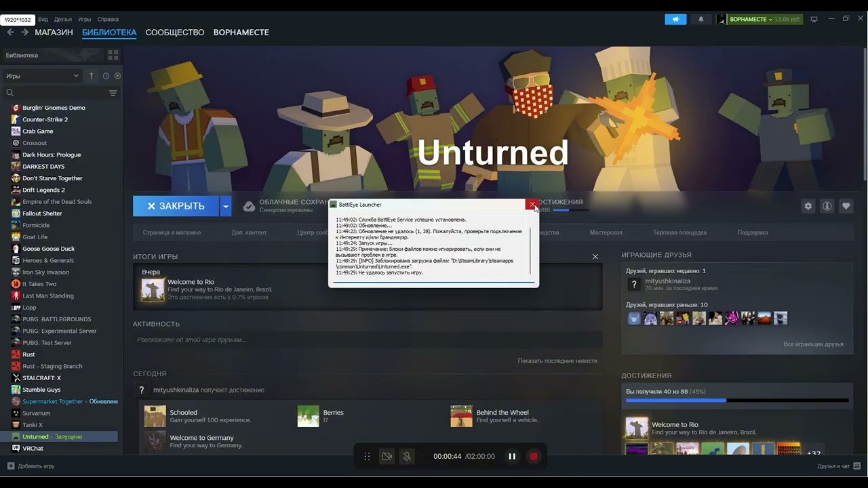Open the ВОРНАМЕСТЕ profile tab
The height and width of the screenshot is (488, 868).
point(241,32)
